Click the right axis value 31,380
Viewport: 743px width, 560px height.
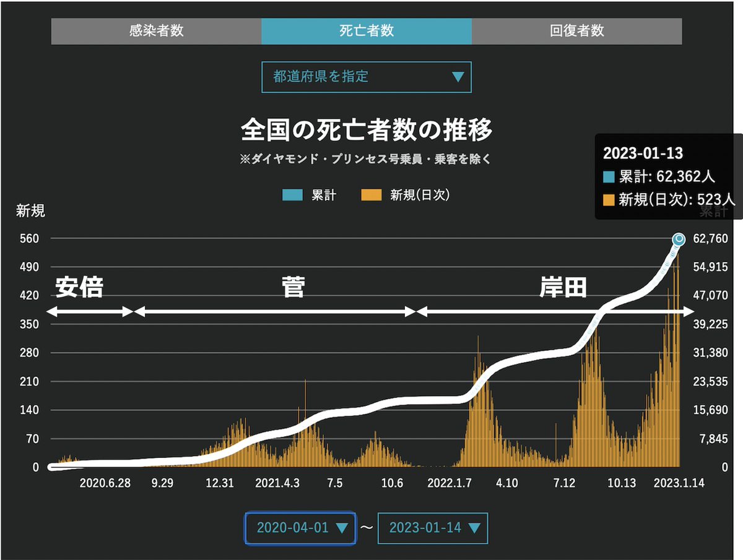point(711,353)
